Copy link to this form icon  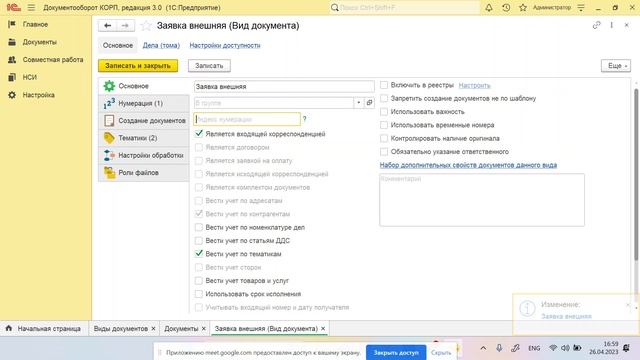596,25
